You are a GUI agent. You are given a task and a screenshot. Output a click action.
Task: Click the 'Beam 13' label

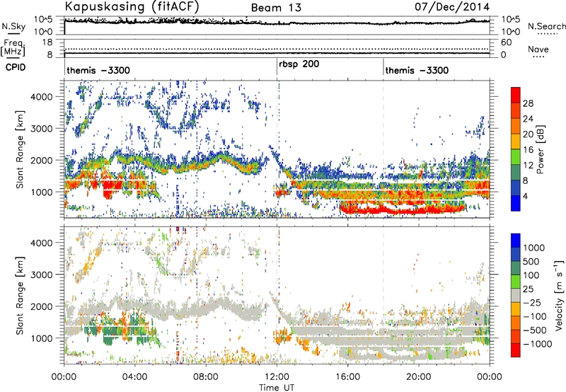click(276, 8)
